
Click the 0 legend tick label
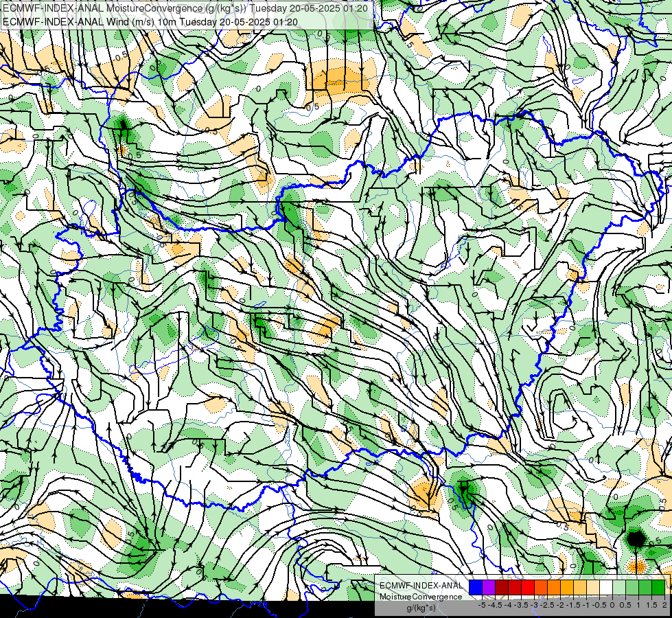612,605
